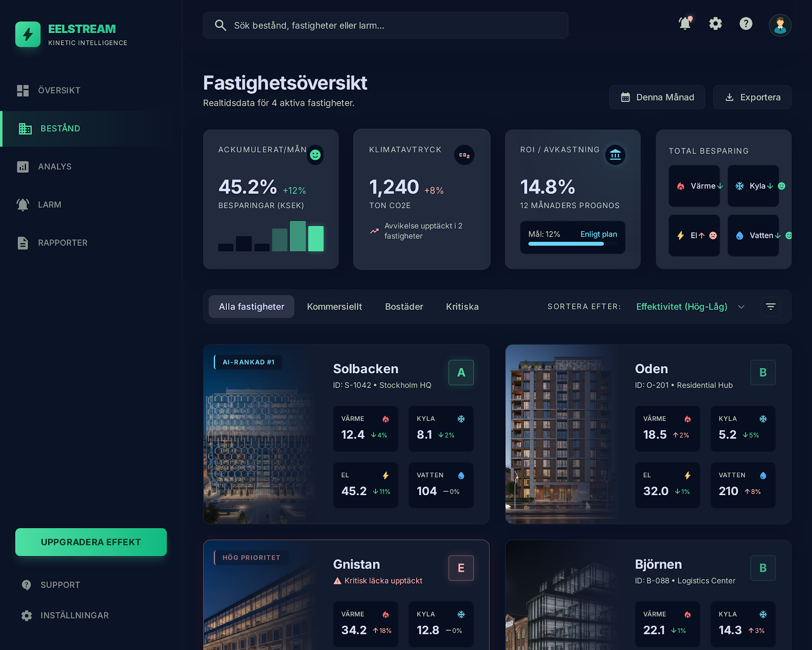Click Solbacken grade A badge

(x=461, y=372)
